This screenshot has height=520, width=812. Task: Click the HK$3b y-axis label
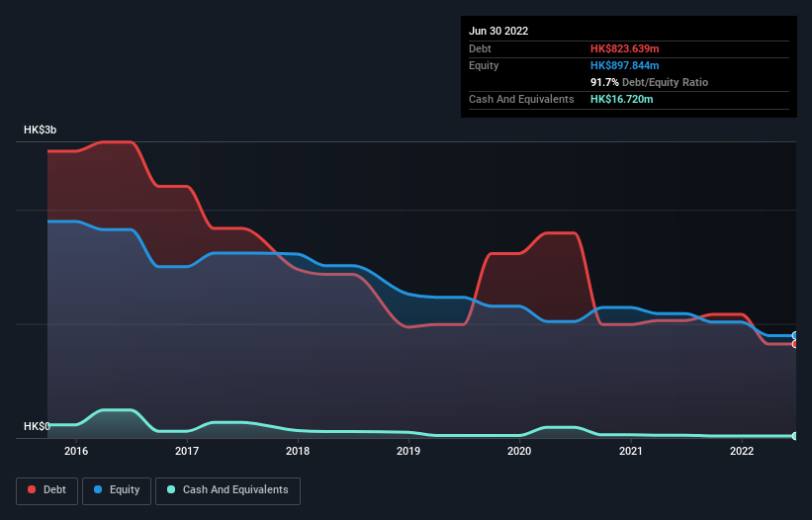pos(40,130)
